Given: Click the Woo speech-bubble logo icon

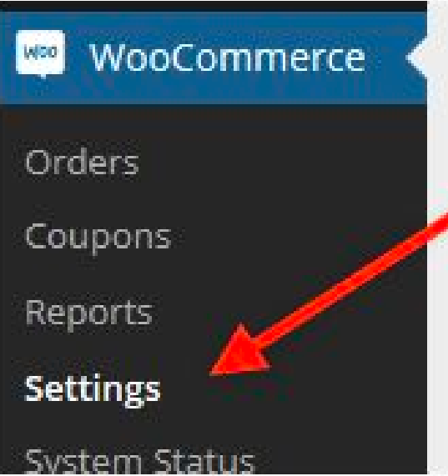Looking at the screenshot, I should coord(40,53).
